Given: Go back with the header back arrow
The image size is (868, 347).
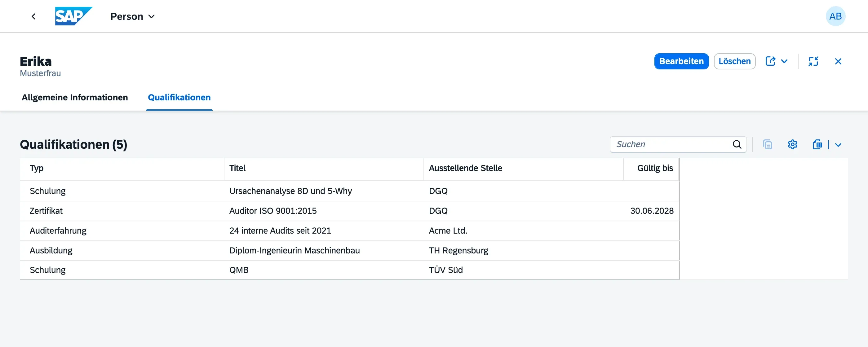Looking at the screenshot, I should click(x=33, y=16).
